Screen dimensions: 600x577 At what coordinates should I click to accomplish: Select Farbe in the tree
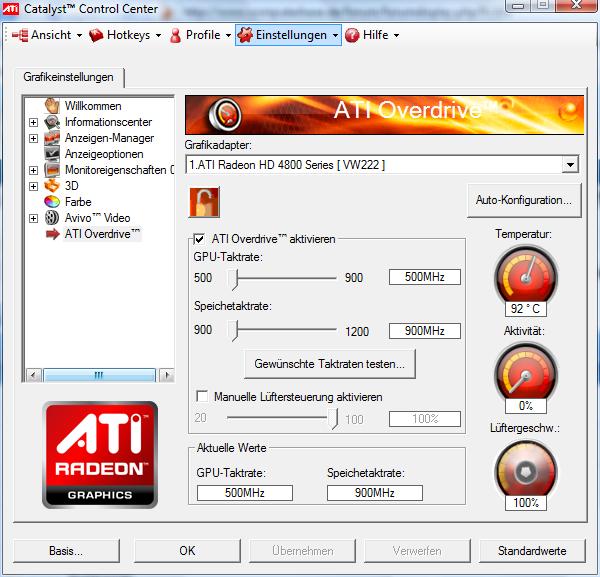(x=78, y=202)
